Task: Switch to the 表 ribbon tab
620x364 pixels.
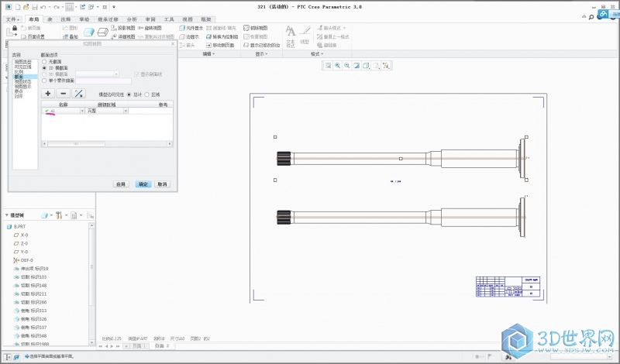Action: pyautogui.click(x=50, y=19)
